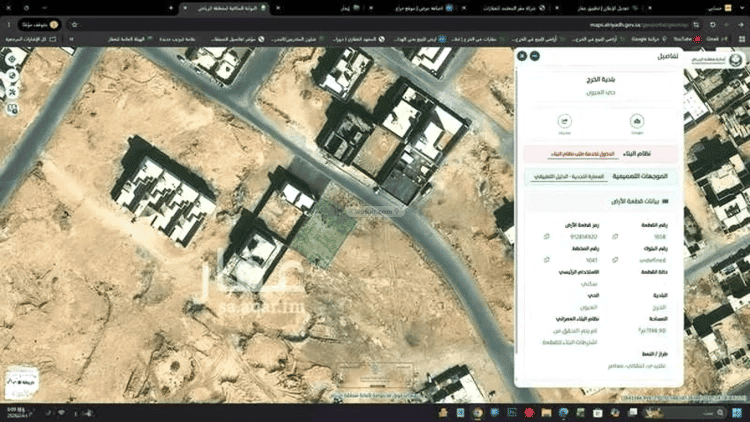Switch to the إيجار tab
This screenshot has width=750, height=422.
click(352, 8)
